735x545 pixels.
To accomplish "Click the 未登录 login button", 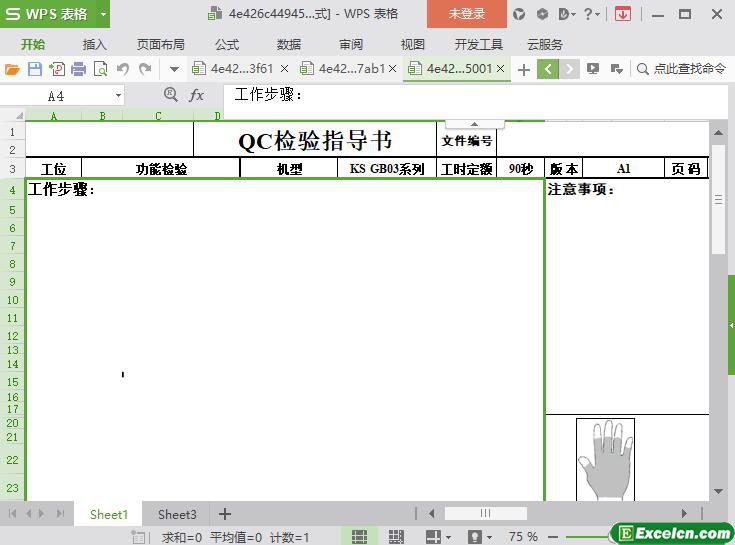I will point(466,14).
